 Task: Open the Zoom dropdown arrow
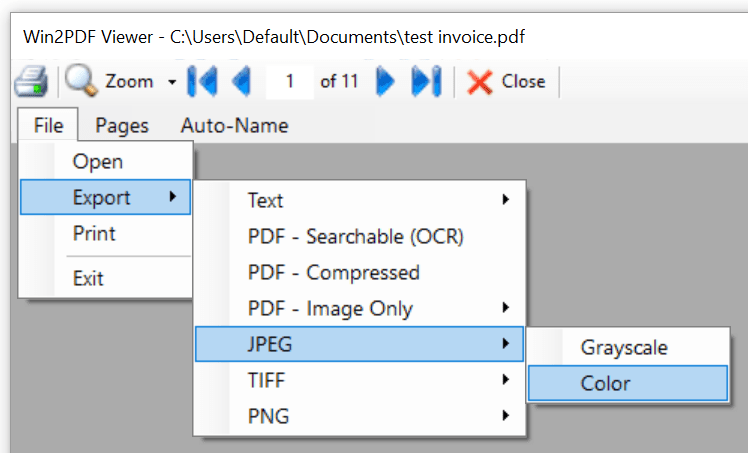pyautogui.click(x=172, y=82)
